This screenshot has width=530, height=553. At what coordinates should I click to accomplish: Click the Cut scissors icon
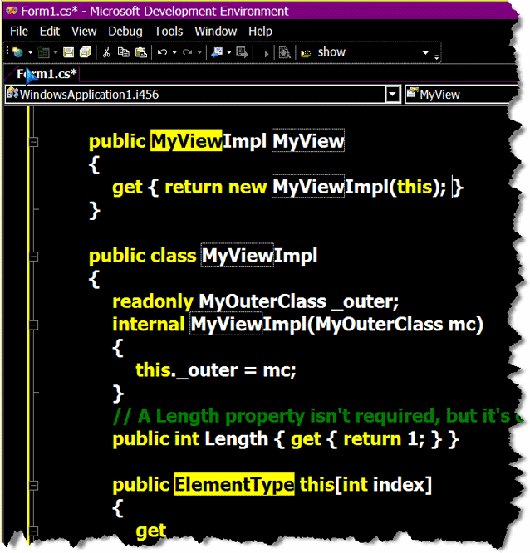point(106,53)
